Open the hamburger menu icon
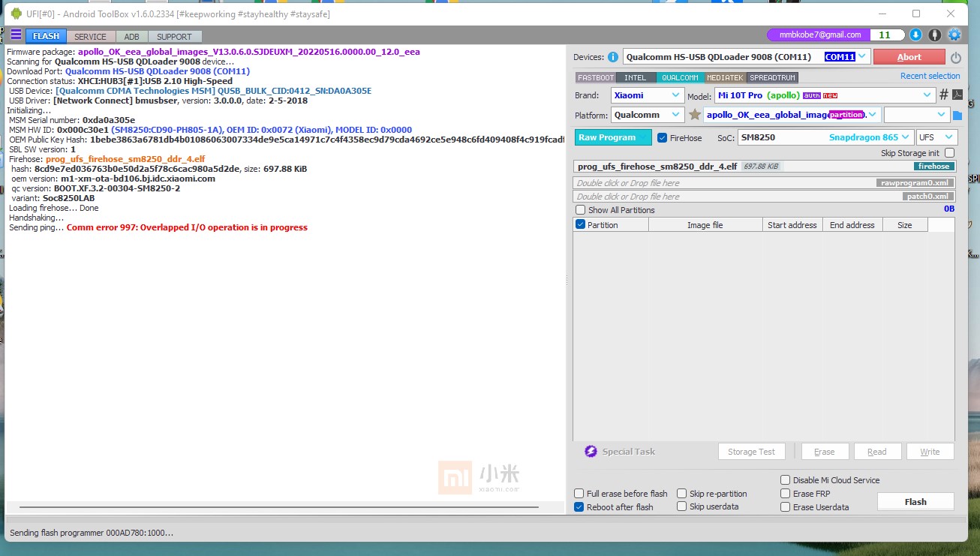The image size is (980, 556). 16,35
